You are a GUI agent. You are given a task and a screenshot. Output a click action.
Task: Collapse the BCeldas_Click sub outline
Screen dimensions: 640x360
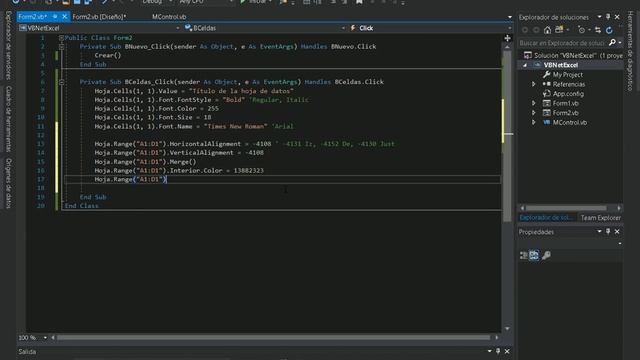pyautogui.click(x=61, y=82)
